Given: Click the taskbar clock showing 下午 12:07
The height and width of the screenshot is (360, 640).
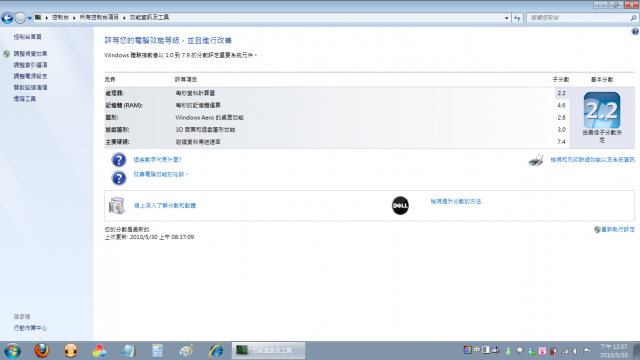Looking at the screenshot, I should [x=613, y=351].
